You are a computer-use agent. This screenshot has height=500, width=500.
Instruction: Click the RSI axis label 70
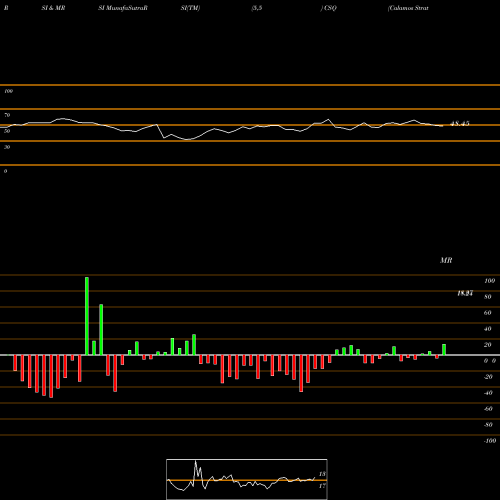[x=7, y=115]
